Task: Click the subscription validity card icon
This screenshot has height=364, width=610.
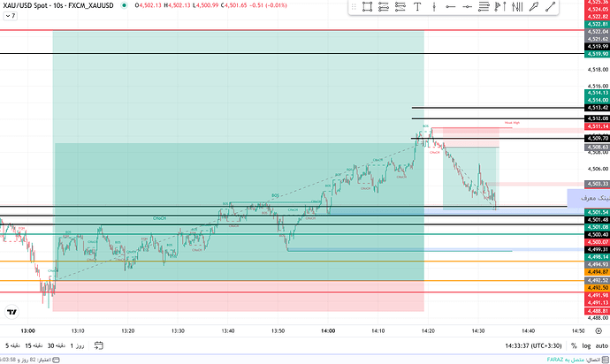Action: point(56,360)
